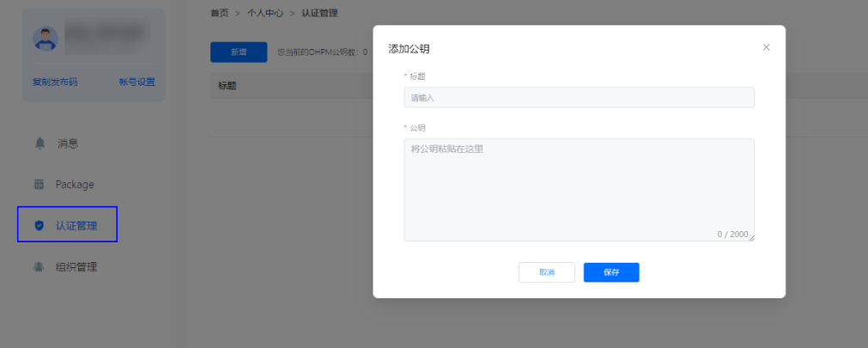Open the Package text menu entry

[75, 184]
